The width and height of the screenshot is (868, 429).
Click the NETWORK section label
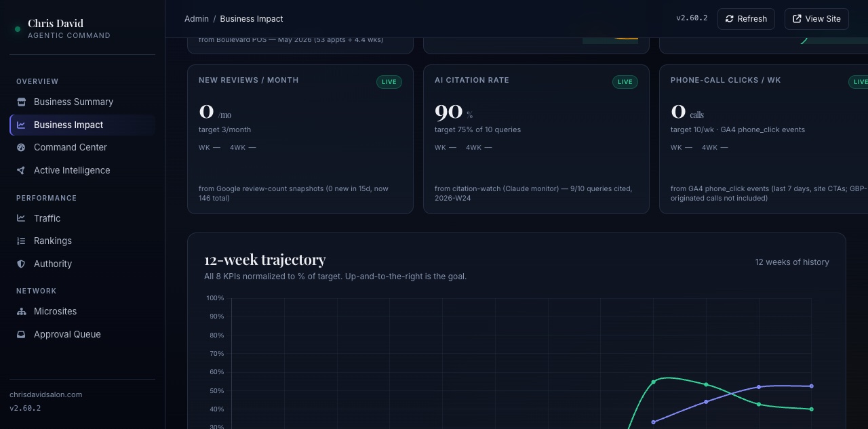tap(37, 291)
